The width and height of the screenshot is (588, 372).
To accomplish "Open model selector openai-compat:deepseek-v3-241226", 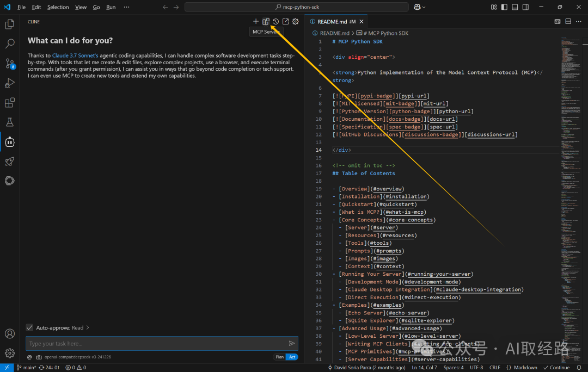I will [78, 357].
